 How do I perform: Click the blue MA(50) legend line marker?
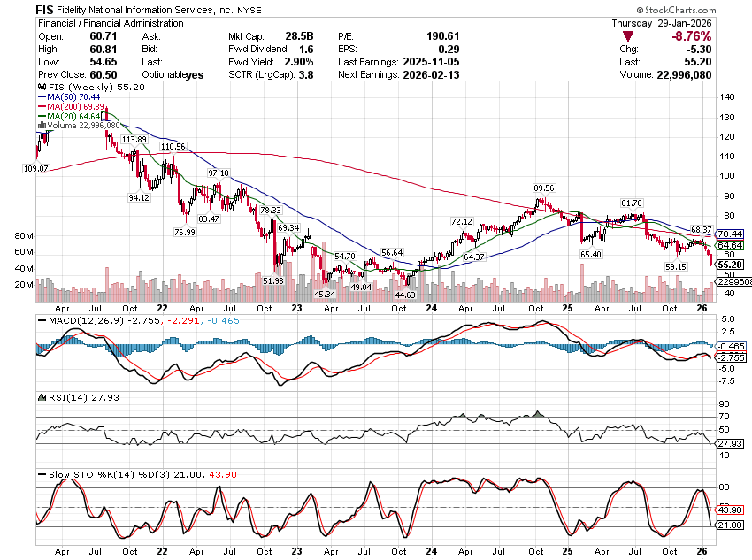point(41,98)
